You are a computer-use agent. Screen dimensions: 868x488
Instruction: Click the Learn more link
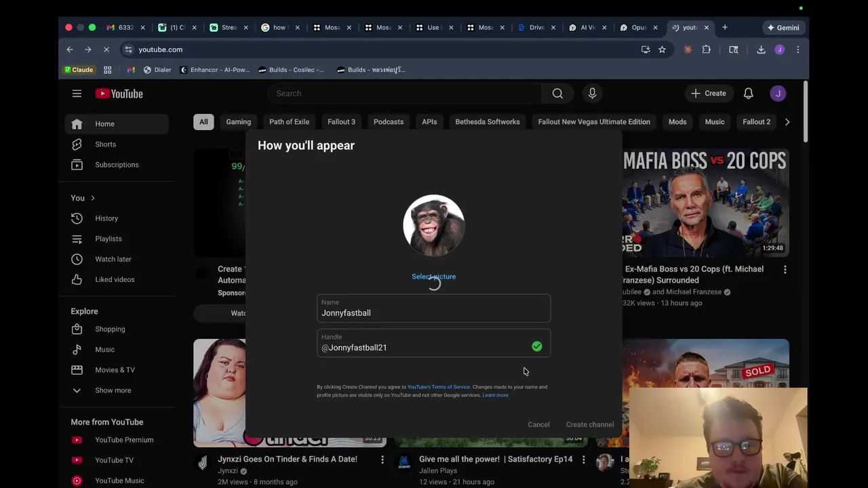pyautogui.click(x=495, y=395)
